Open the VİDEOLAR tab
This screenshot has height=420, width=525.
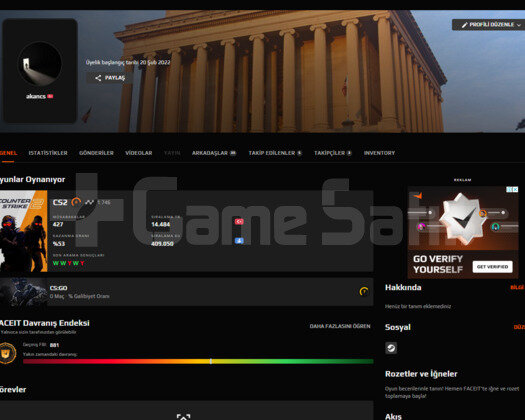point(139,153)
